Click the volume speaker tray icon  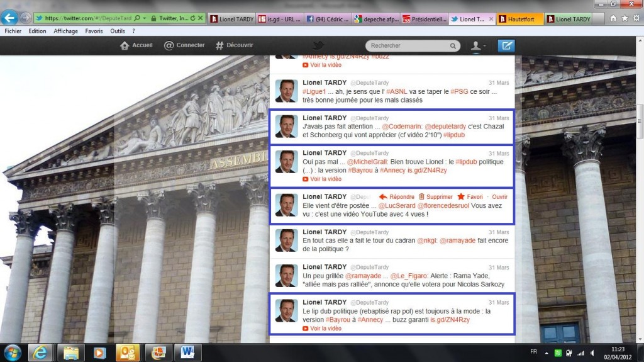[592, 353]
